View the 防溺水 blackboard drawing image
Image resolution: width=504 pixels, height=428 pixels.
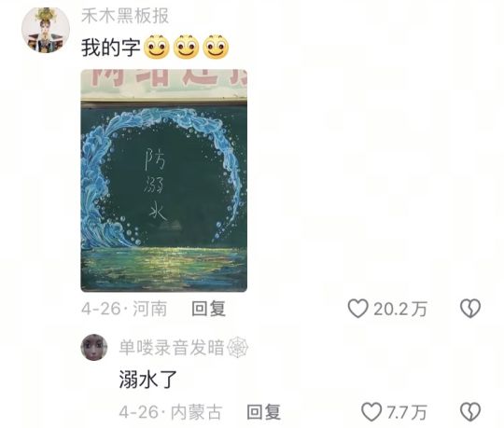point(164,181)
